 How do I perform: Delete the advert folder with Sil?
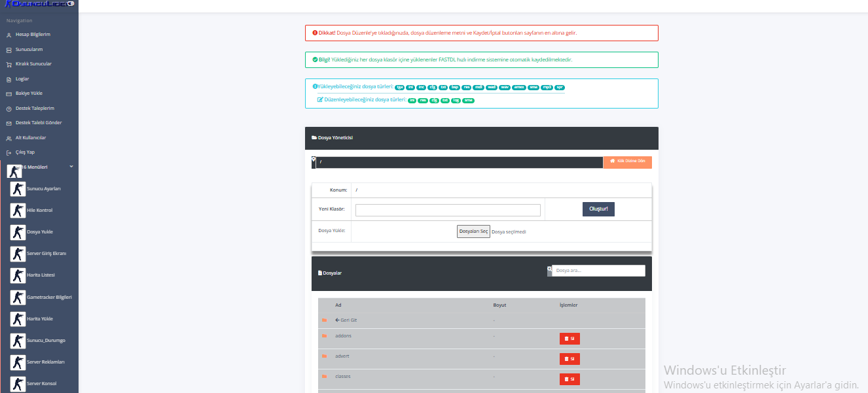(570, 359)
